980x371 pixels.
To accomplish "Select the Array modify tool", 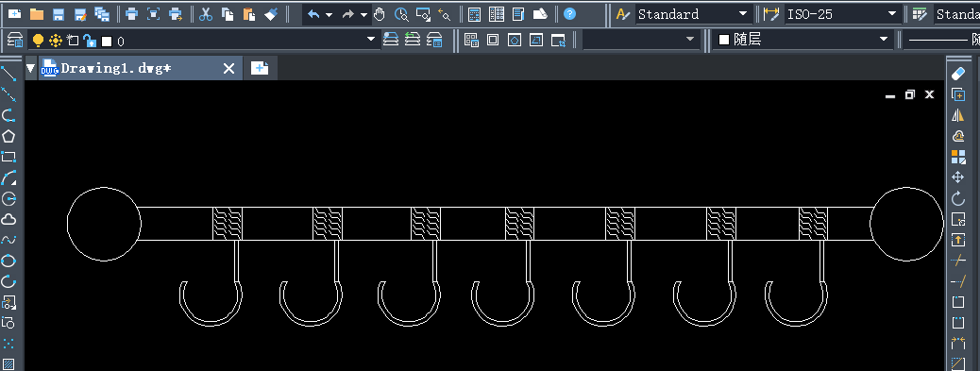I will coord(957,157).
